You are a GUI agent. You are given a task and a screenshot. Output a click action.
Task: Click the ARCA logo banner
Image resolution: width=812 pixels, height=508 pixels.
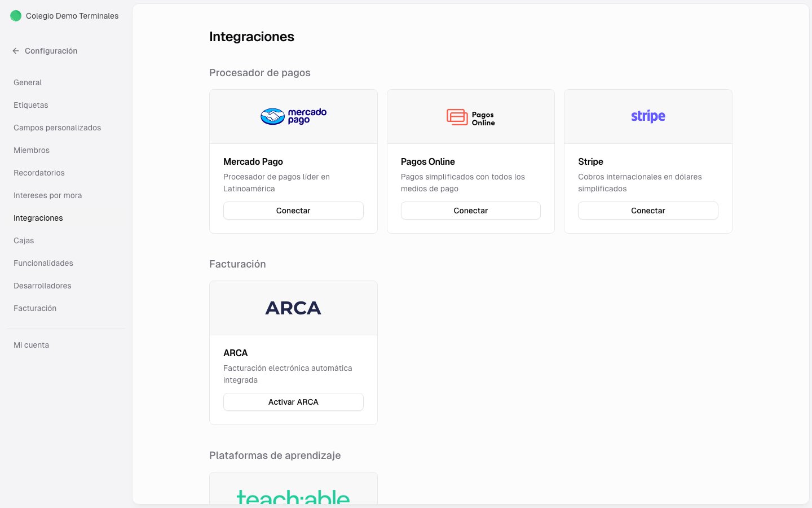point(293,308)
